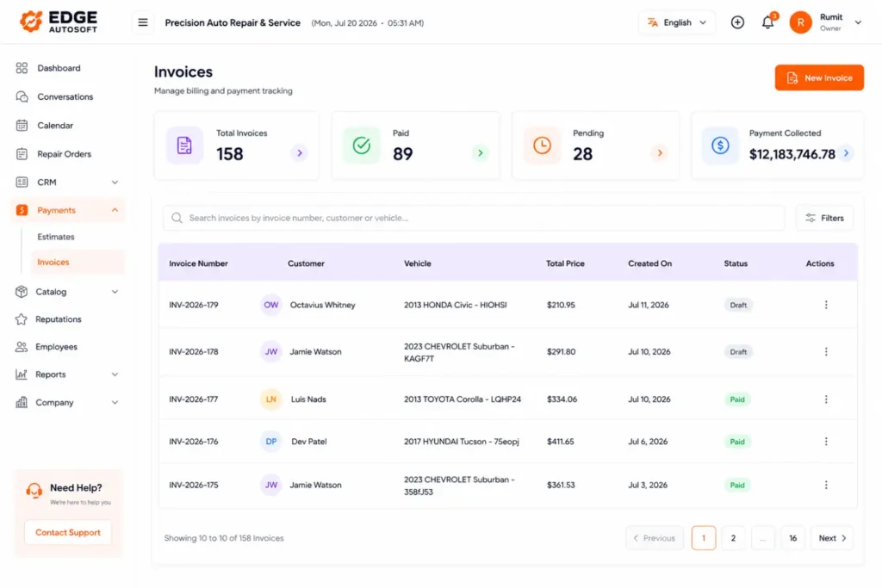This screenshot has height=588, width=882.
Task: Click the New Invoice button
Action: point(819,77)
